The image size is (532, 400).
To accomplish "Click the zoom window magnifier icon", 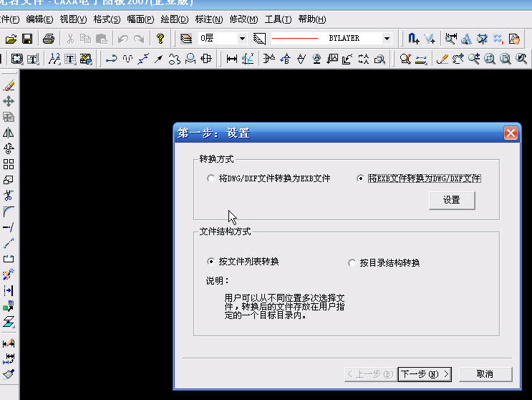I will coord(490,59).
